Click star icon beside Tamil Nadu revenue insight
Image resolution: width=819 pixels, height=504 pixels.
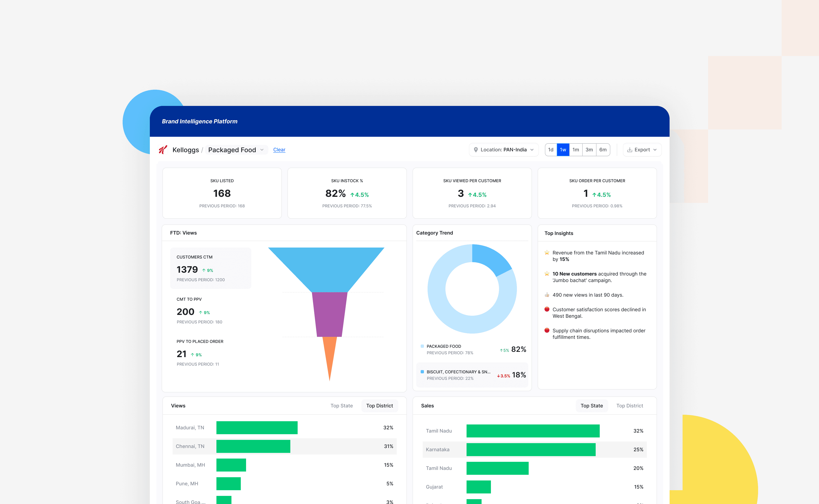coord(547,252)
